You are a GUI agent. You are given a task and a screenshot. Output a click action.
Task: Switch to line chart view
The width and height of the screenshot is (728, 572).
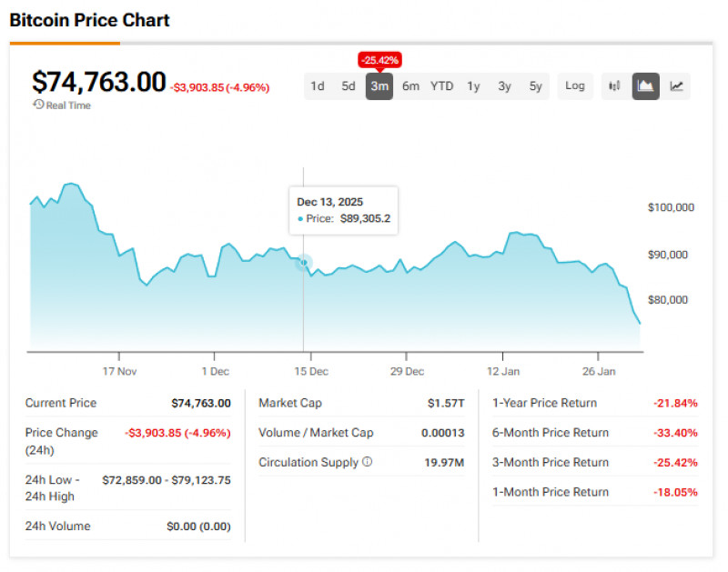pos(677,86)
